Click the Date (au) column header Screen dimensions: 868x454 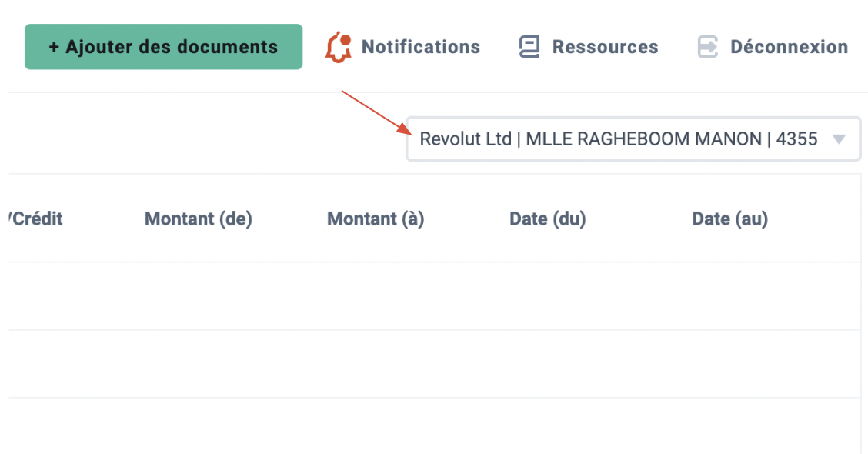729,219
